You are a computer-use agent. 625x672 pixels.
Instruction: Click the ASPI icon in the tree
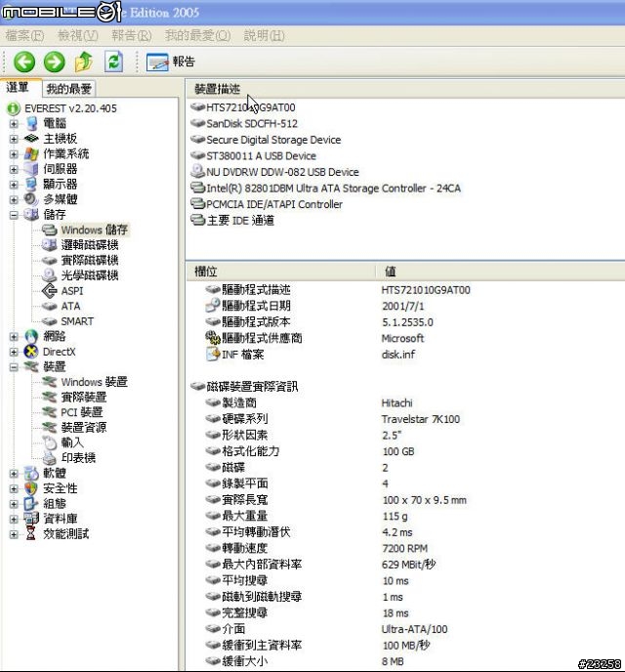pos(49,291)
